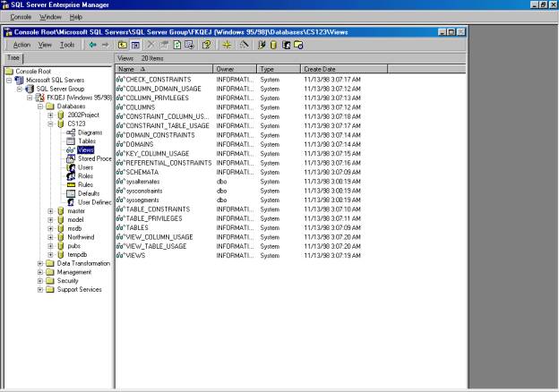Click the New (yellow star) toolbar icon

point(227,44)
